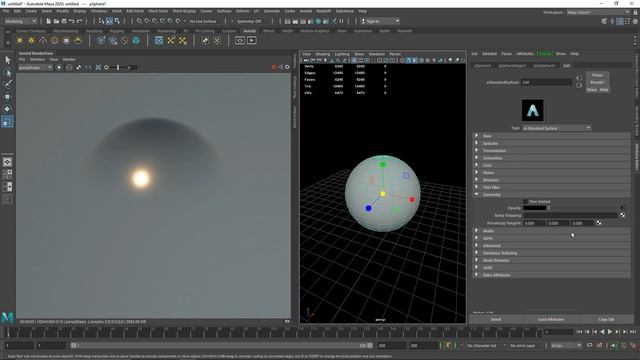This screenshot has width=640, height=360.
Task: Toggle crop region icon in Arnold RenderView
Action: pyautogui.click(x=98, y=67)
